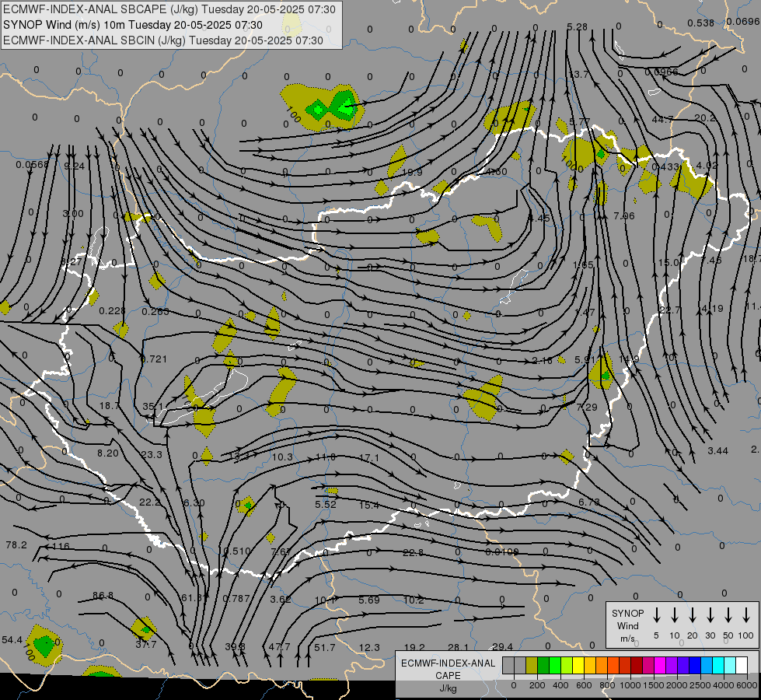This screenshot has width=761, height=700.
Task: Click the 5.28 value on the map
Action: pos(577,26)
